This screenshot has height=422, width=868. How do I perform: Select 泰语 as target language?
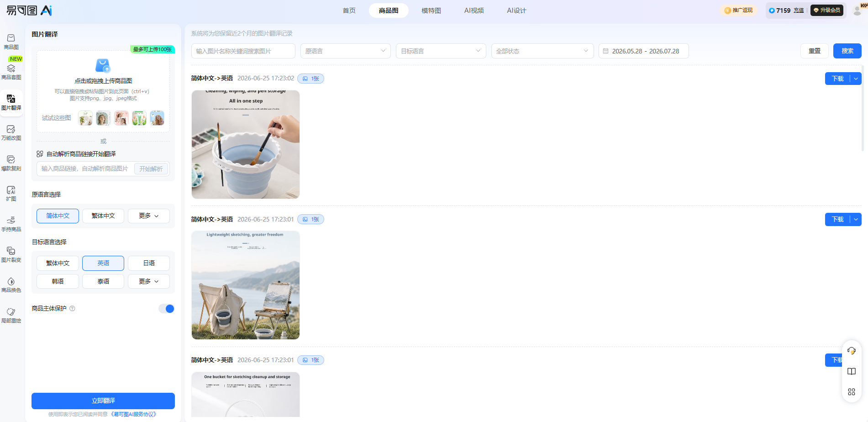coord(103,281)
